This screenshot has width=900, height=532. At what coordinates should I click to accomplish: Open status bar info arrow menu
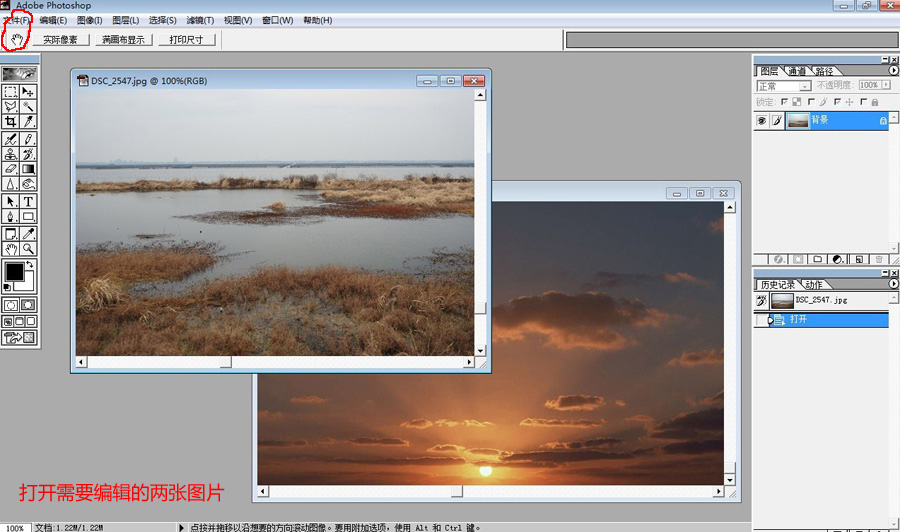[181, 527]
